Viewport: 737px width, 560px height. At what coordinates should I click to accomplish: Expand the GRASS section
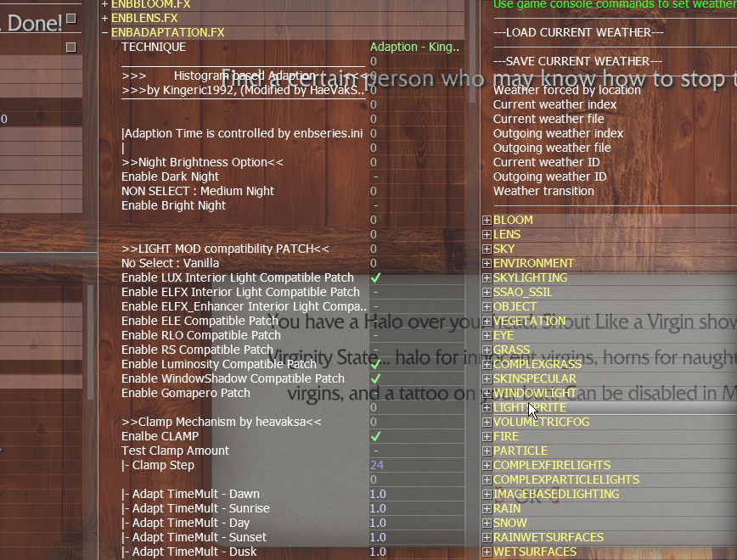click(x=487, y=350)
